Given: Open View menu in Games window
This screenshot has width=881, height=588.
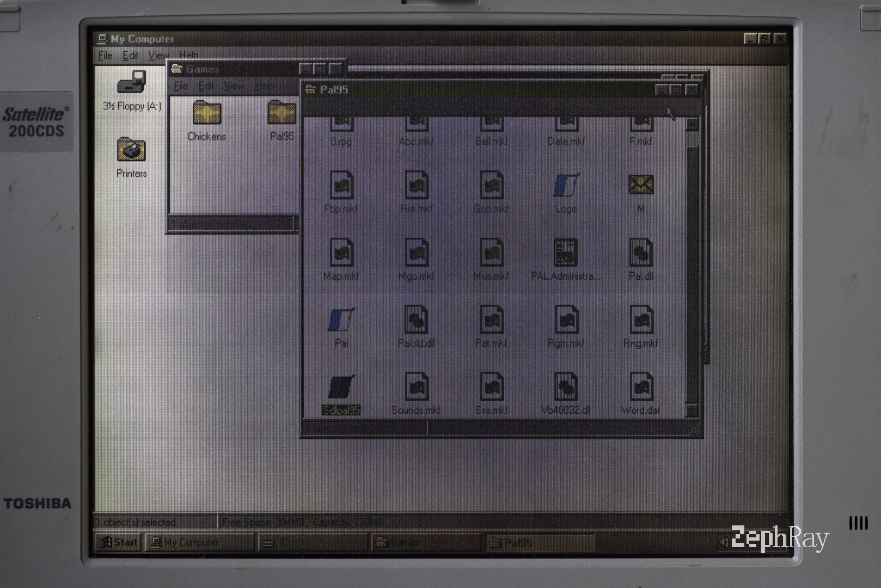Looking at the screenshot, I should click(234, 86).
